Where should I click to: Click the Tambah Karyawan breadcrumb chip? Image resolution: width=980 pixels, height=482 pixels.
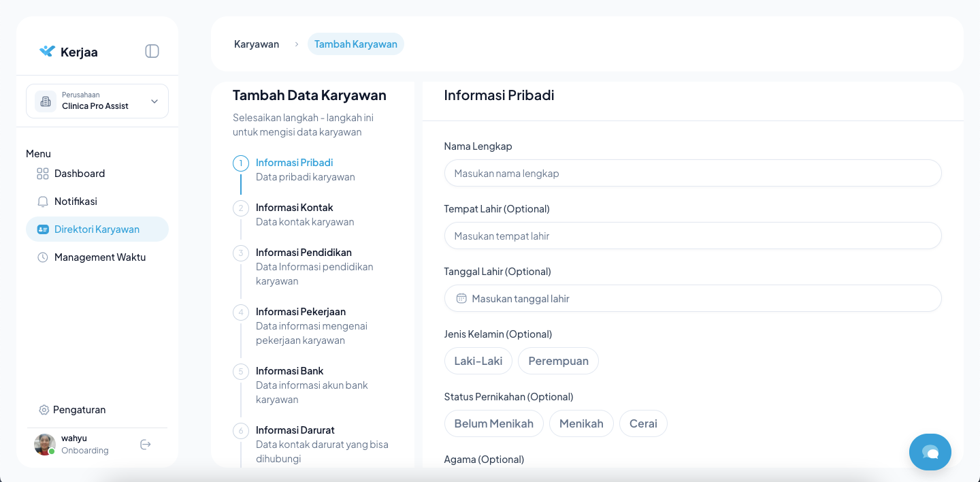[x=355, y=44]
